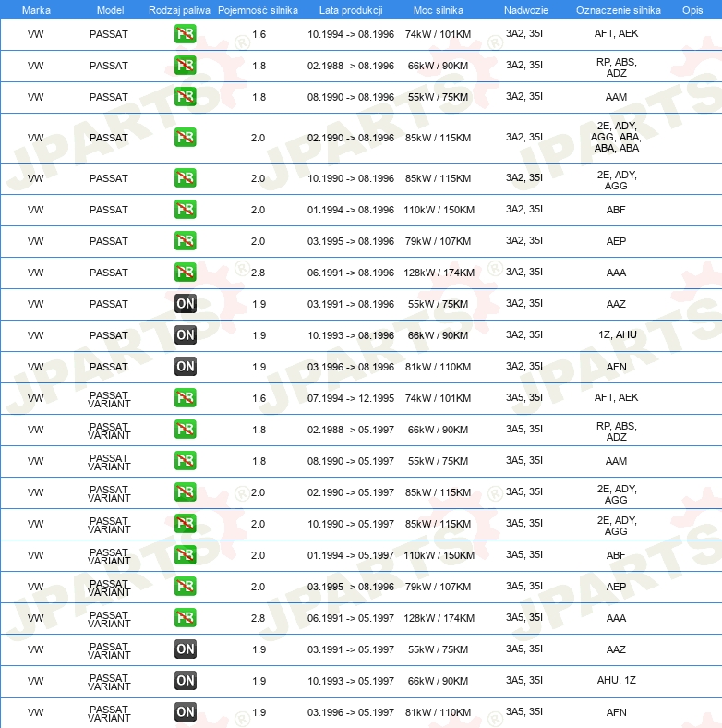Click the ON icon for Passat Variant AHU, 1Z
Image resolution: width=722 pixels, height=728 pixels.
[x=186, y=681]
